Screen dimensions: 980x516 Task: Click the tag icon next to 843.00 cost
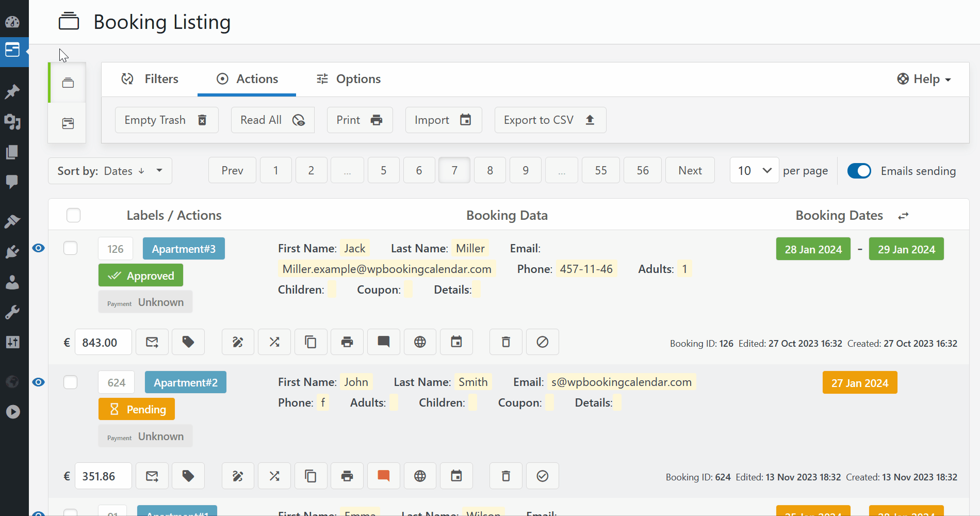188,342
